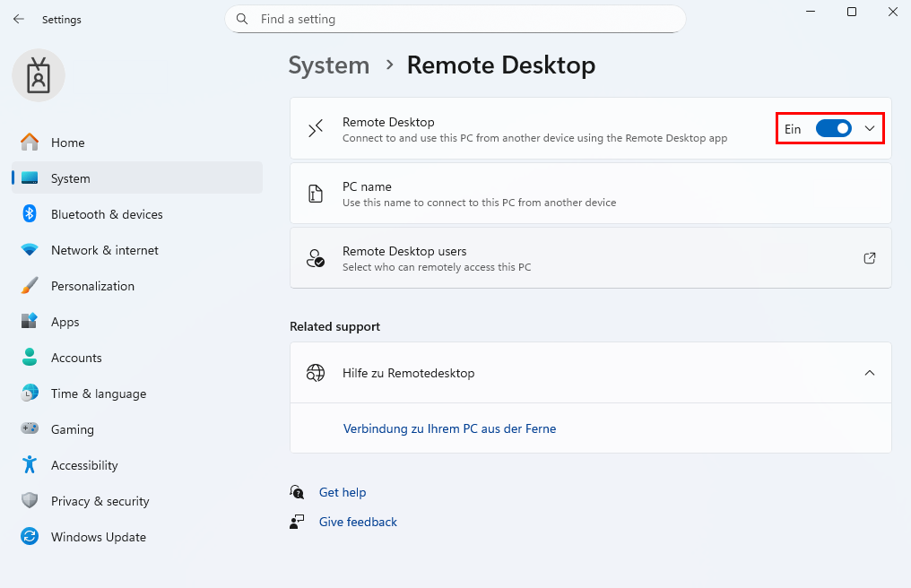
Task: Click the search magnifier icon
Action: (x=242, y=19)
